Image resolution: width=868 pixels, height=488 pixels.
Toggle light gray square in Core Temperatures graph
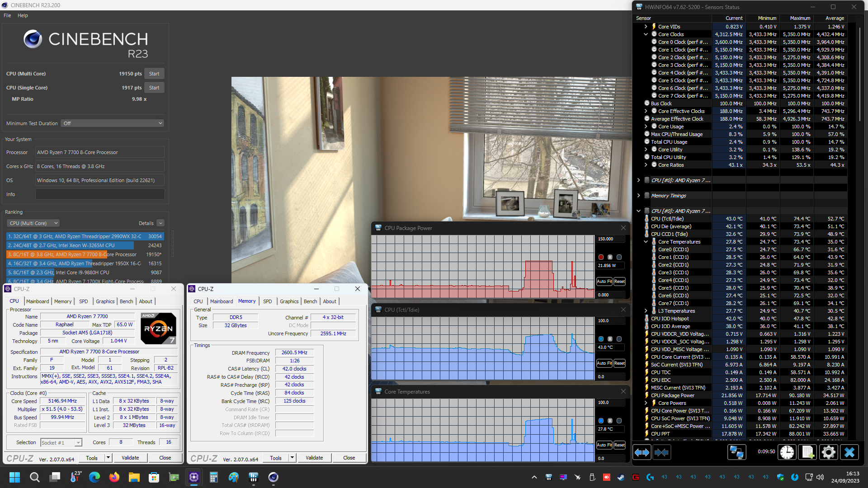(x=610, y=421)
